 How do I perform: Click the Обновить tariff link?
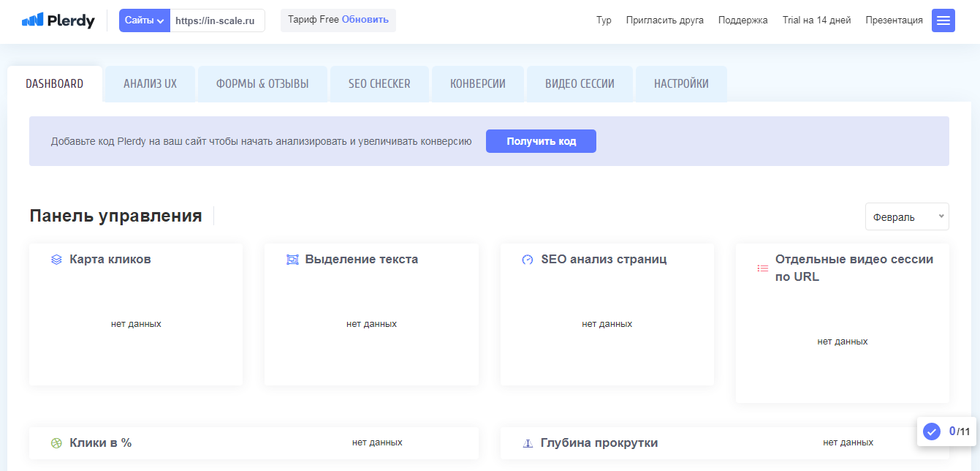click(x=365, y=20)
